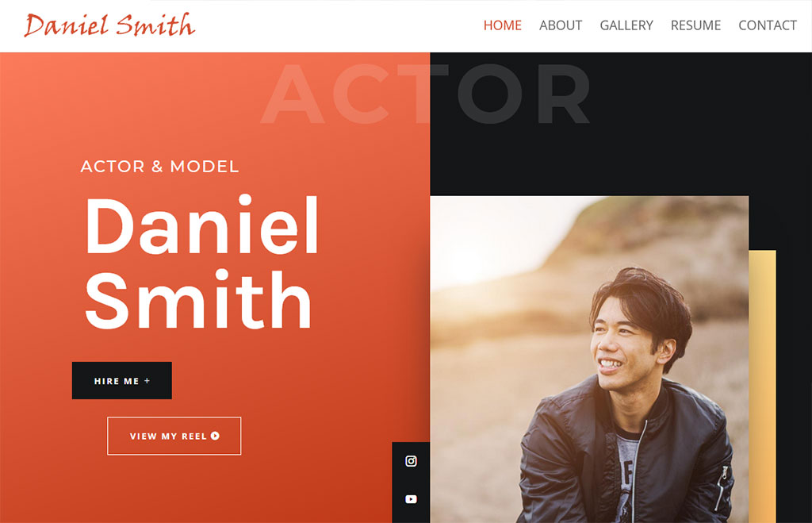This screenshot has height=523, width=812.
Task: Open the Instagram social icon
Action: 411,461
